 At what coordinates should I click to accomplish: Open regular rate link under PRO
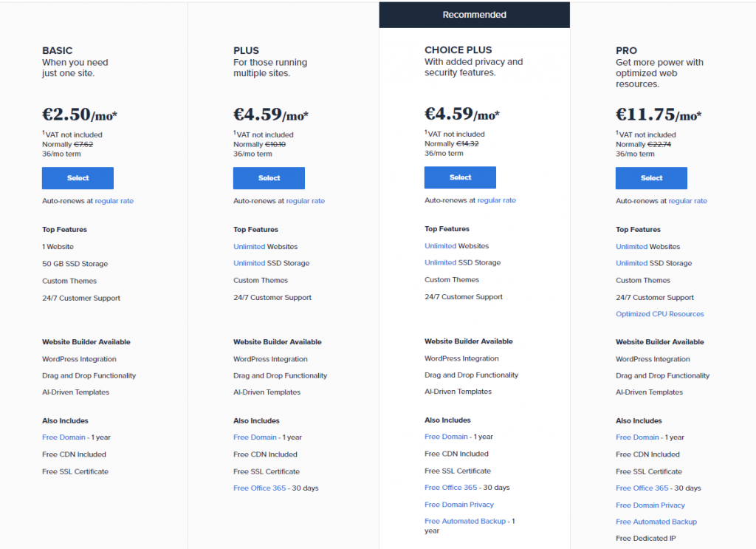tap(688, 201)
